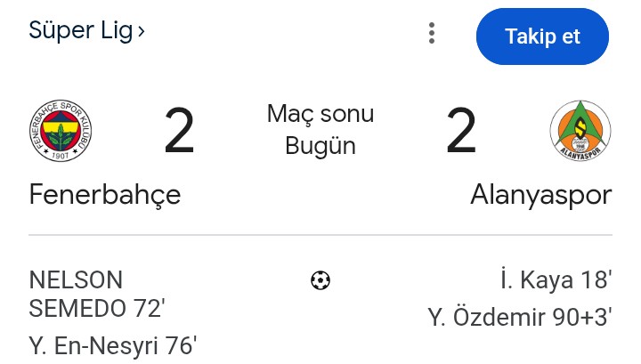The image size is (641, 364).
Task: Open Y. En-Nesyri 76' goal entry
Action: tap(113, 345)
